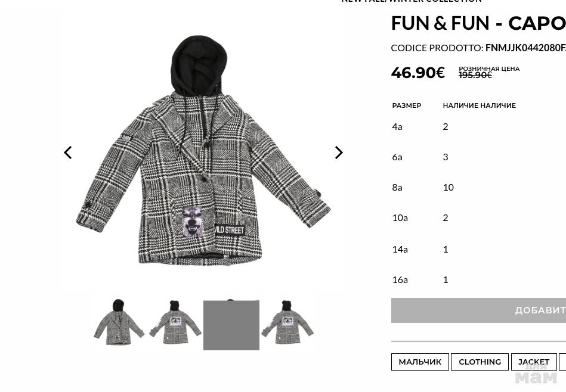Select the gray placeholder thumbnail

pyautogui.click(x=231, y=325)
